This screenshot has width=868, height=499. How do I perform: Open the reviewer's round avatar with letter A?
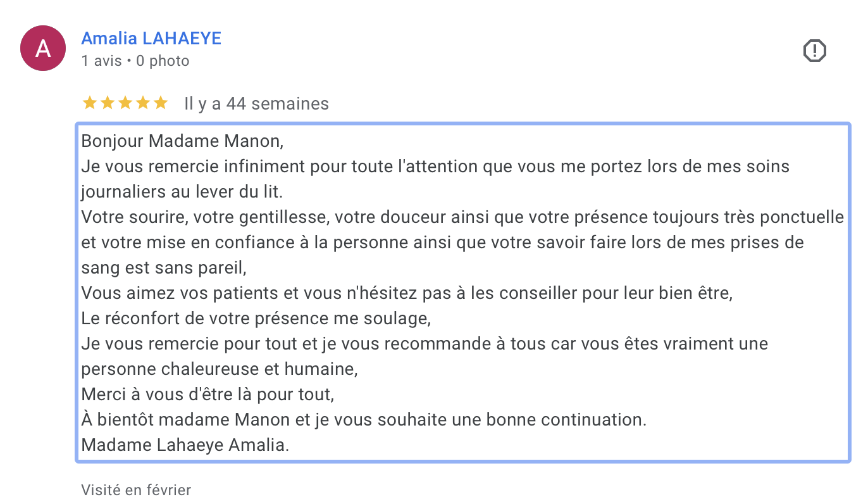(x=43, y=49)
